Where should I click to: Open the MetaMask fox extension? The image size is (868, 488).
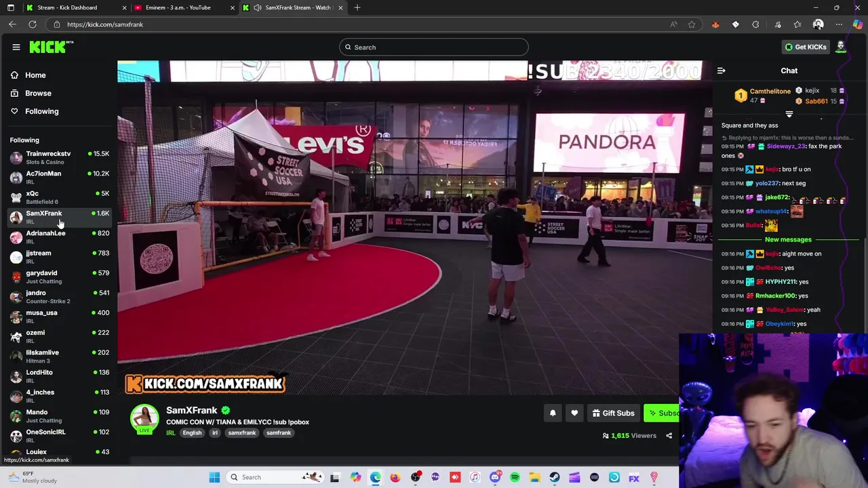tap(715, 24)
